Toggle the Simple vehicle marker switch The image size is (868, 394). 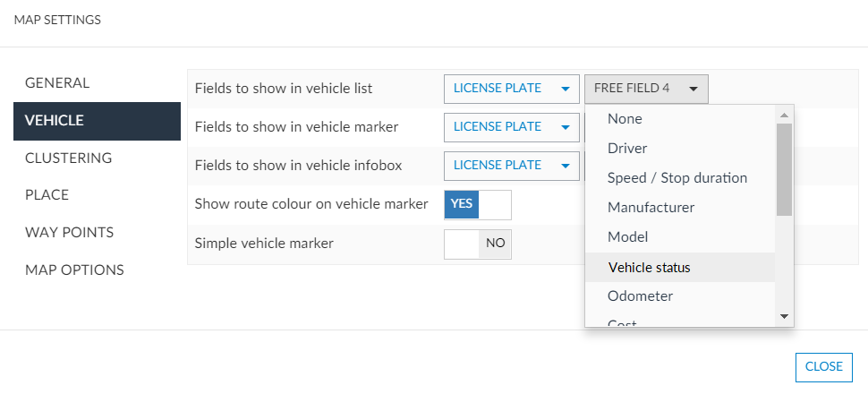click(x=477, y=243)
